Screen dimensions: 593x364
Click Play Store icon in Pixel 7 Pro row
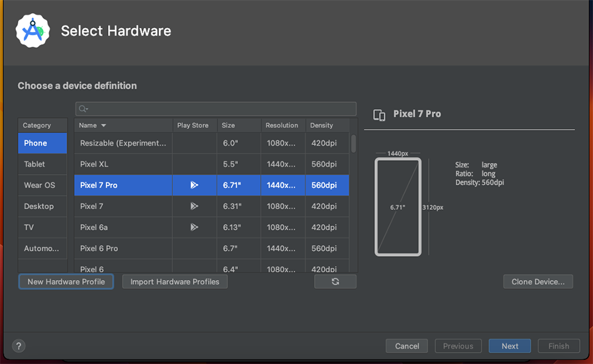pos(194,185)
